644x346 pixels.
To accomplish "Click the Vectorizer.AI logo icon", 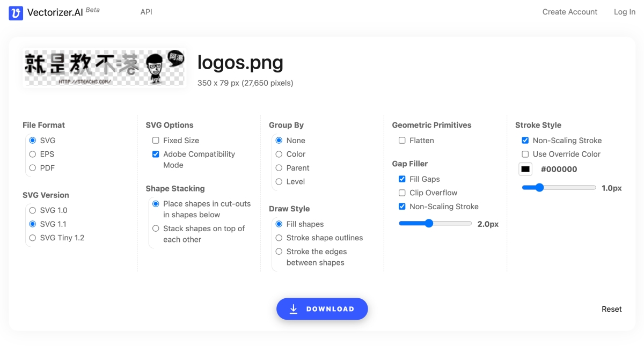I will coord(16,13).
